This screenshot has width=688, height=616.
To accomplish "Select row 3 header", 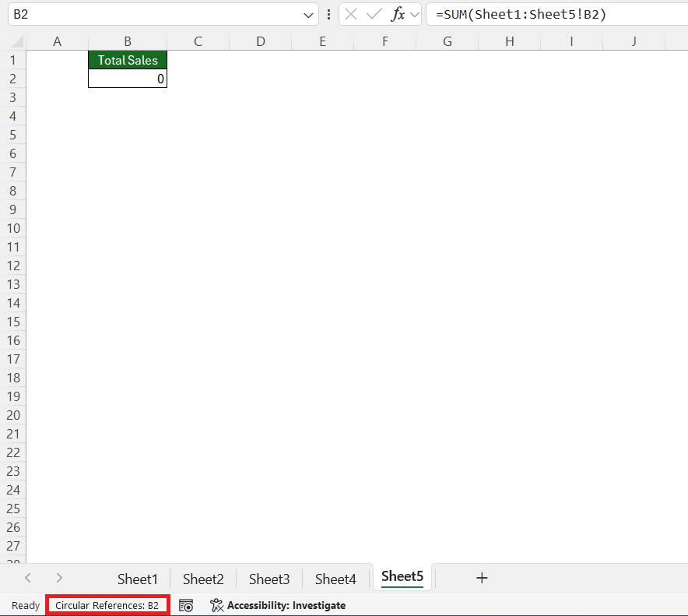I will tap(13, 97).
